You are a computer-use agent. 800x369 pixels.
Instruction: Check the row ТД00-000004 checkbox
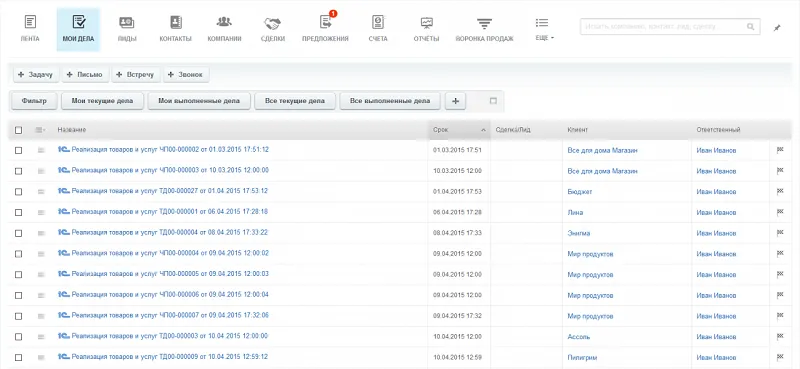(18, 233)
